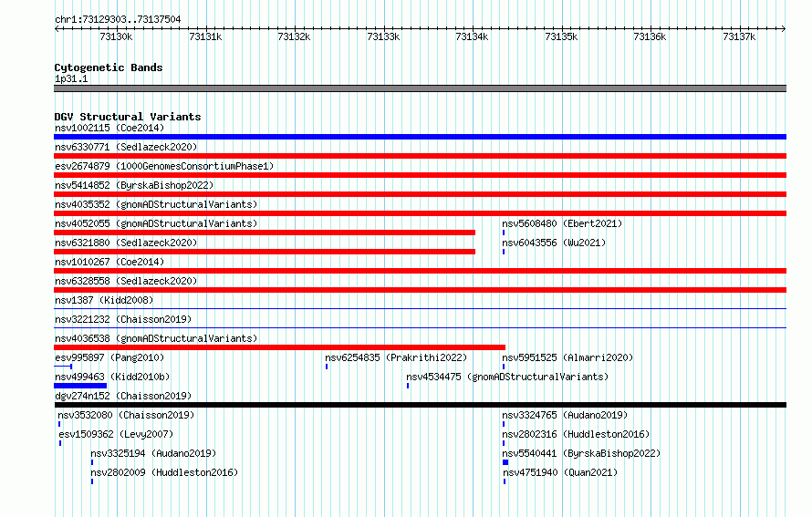Click red bar under nsv4036538
Viewport: 812px width, 517px height.
[280, 347]
